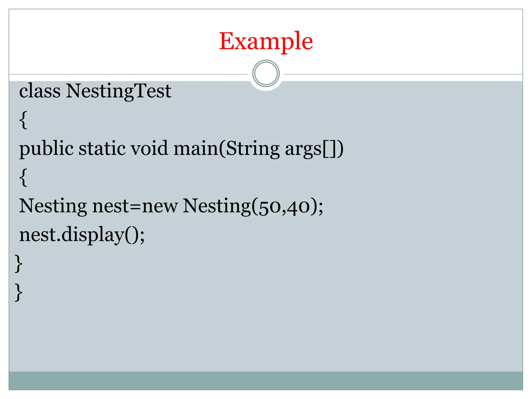
Task: Click the circle ornament below the title
Action: point(266,74)
